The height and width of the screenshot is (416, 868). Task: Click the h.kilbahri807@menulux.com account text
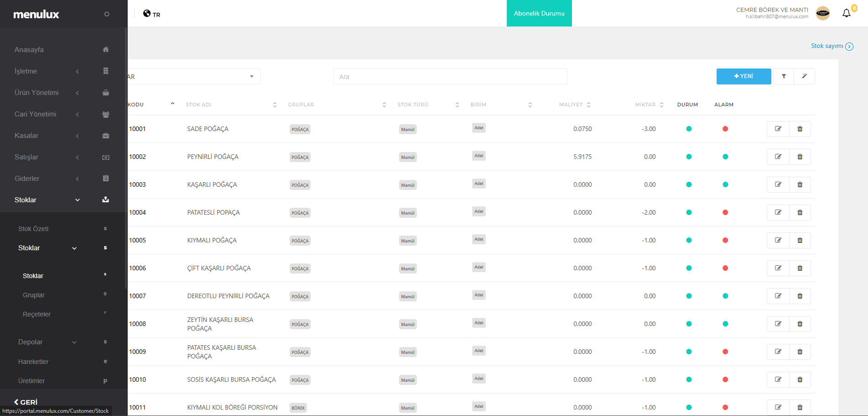777,17
